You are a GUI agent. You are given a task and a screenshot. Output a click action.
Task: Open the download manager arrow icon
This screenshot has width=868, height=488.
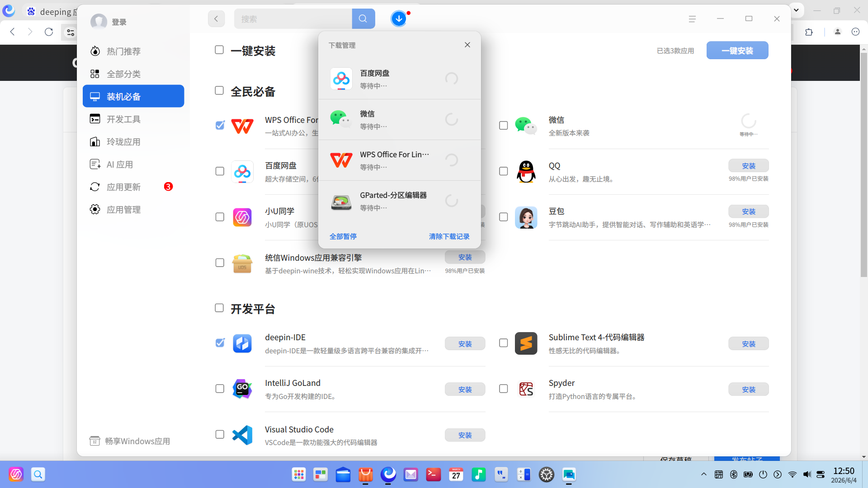click(399, 19)
